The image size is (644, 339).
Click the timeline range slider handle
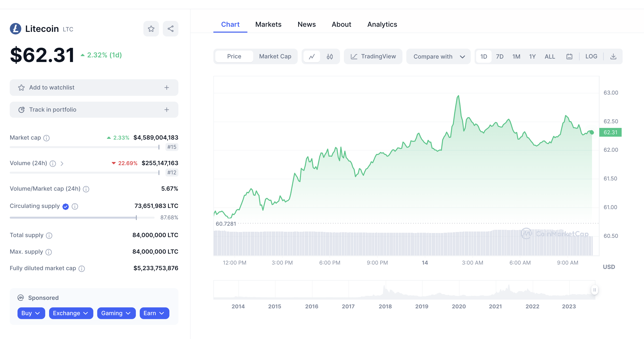point(594,290)
